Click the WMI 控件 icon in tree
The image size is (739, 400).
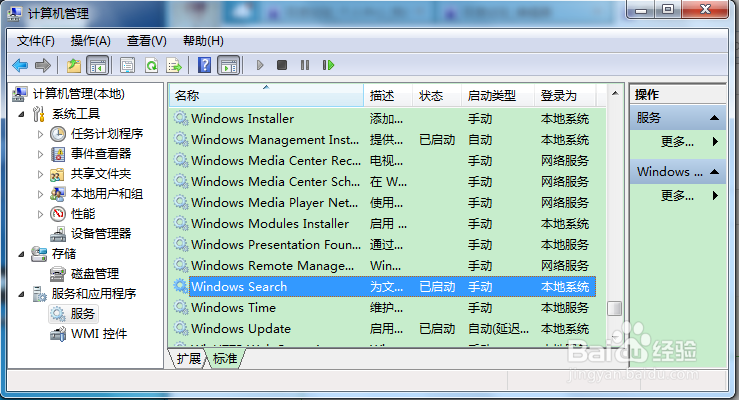click(57, 334)
